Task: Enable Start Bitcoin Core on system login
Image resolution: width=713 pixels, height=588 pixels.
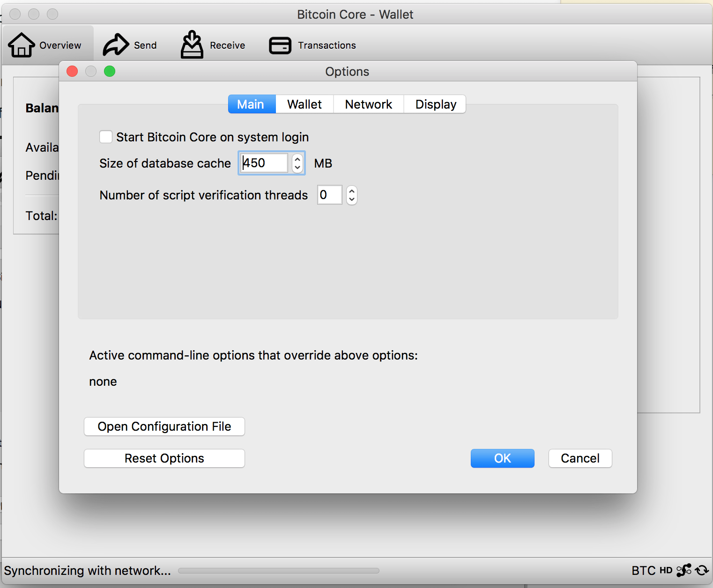Action: coord(106,137)
